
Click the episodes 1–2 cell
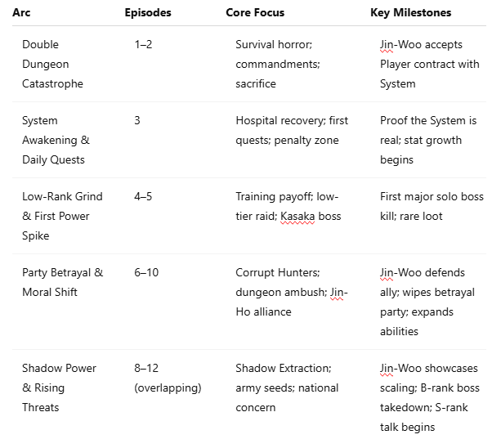pos(143,44)
